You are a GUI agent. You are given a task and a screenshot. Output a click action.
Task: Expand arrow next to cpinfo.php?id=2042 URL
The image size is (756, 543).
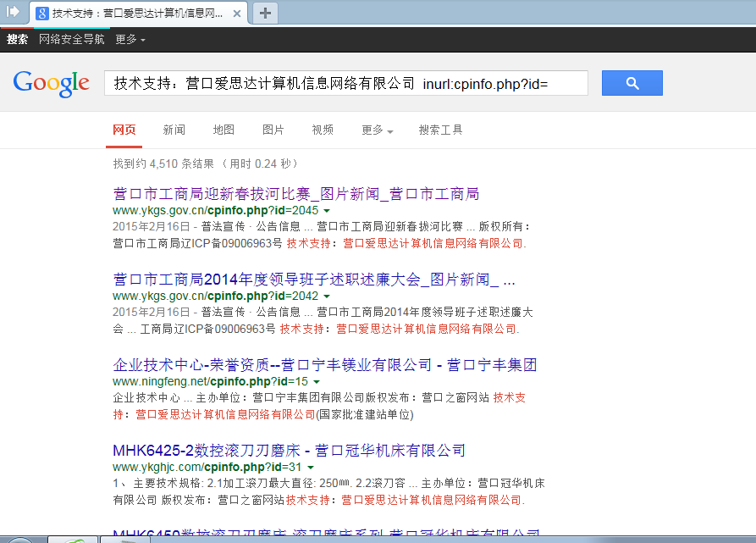pyautogui.click(x=327, y=296)
